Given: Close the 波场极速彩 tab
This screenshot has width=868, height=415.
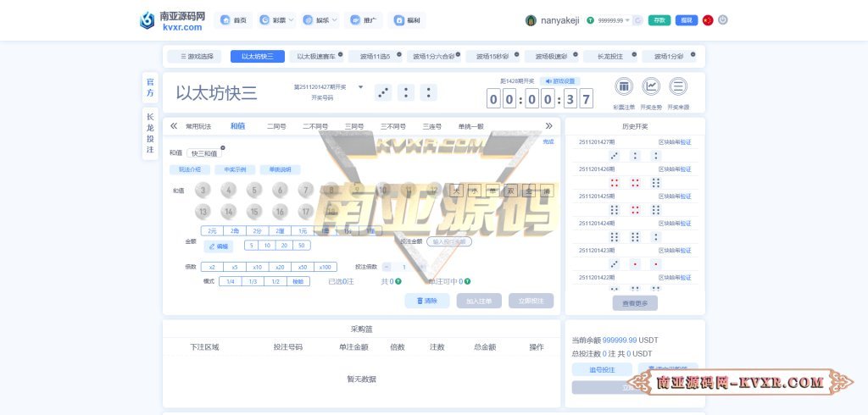Looking at the screenshot, I should [576, 54].
